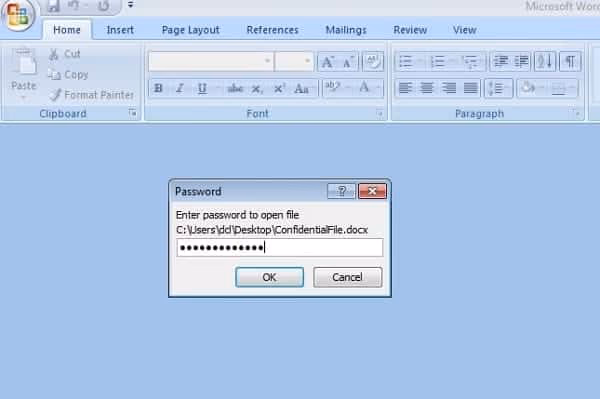Screen dimensions: 600x399
Task: Open the Mailings tab
Action: click(x=346, y=30)
